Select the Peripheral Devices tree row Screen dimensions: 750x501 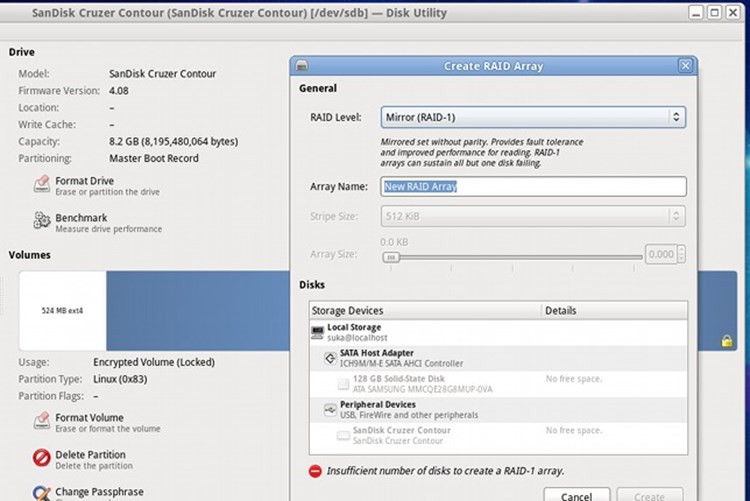(498, 410)
